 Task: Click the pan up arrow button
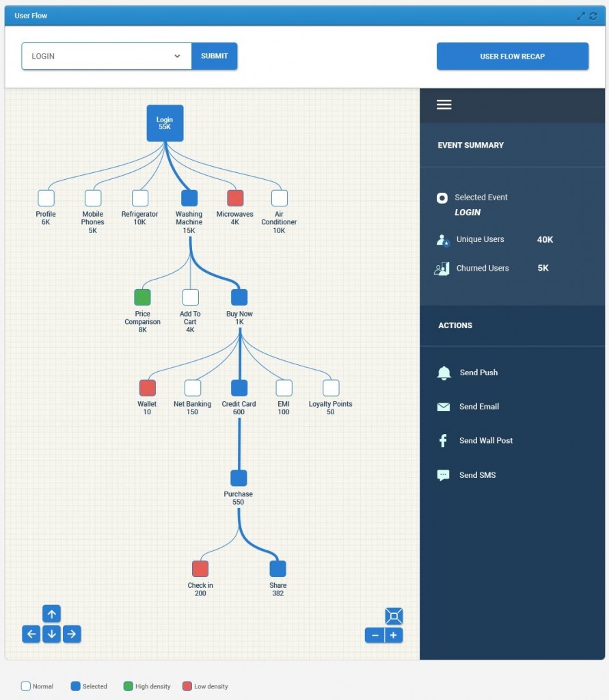click(51, 614)
